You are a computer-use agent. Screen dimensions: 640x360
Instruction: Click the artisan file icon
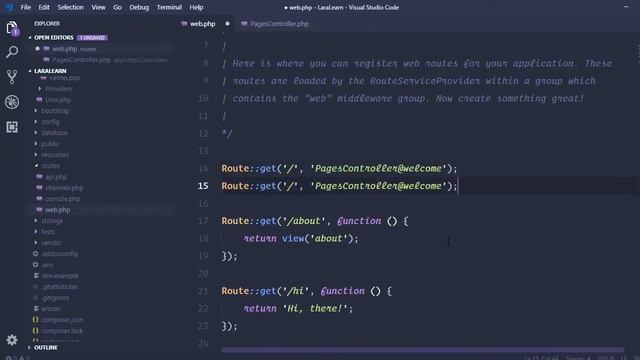(36, 309)
